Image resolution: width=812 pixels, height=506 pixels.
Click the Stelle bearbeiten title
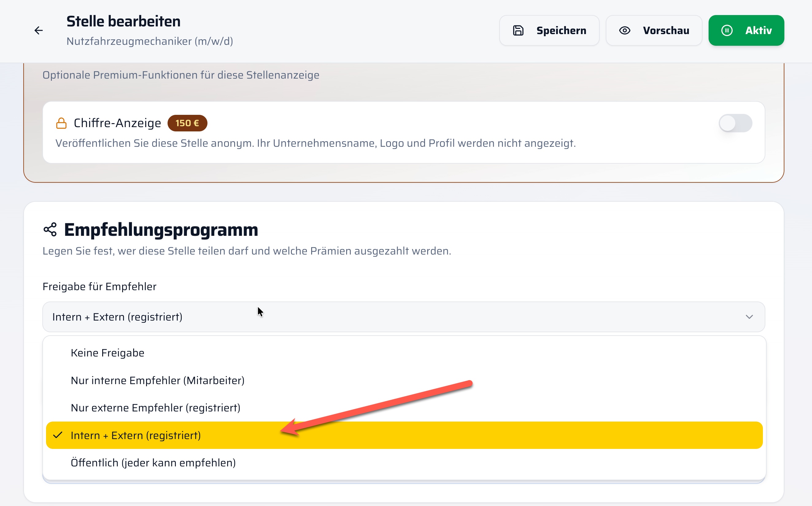click(x=123, y=21)
